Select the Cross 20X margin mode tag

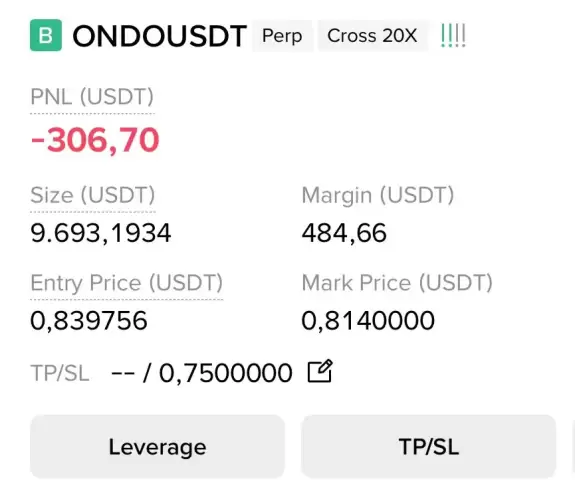tap(372, 36)
